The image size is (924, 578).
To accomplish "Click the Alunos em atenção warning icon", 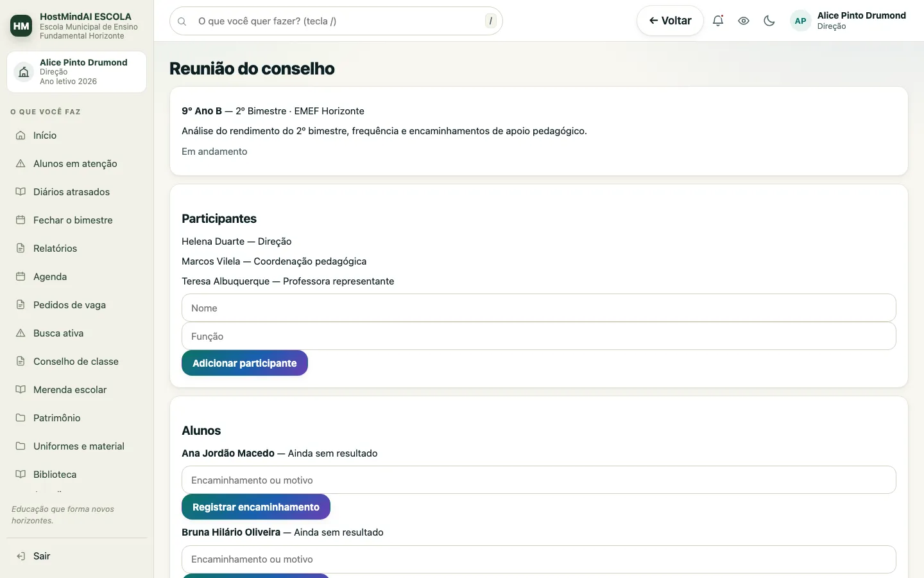I will 21,164.
